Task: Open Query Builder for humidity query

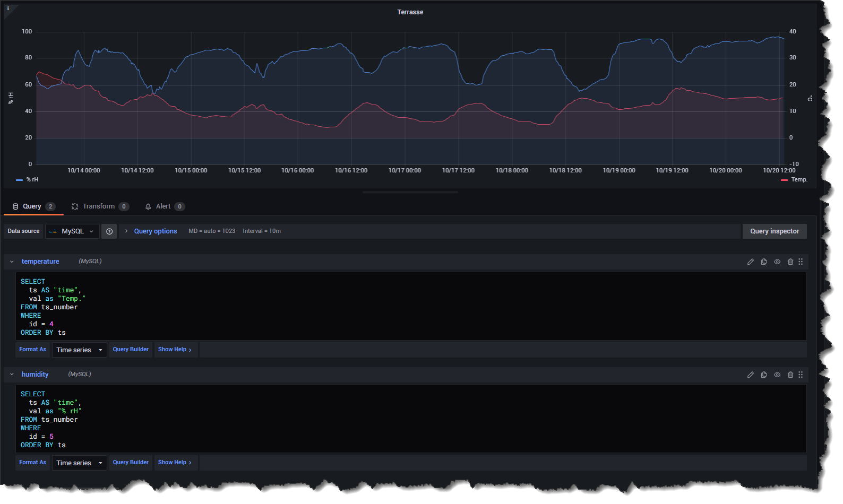Action: point(131,463)
